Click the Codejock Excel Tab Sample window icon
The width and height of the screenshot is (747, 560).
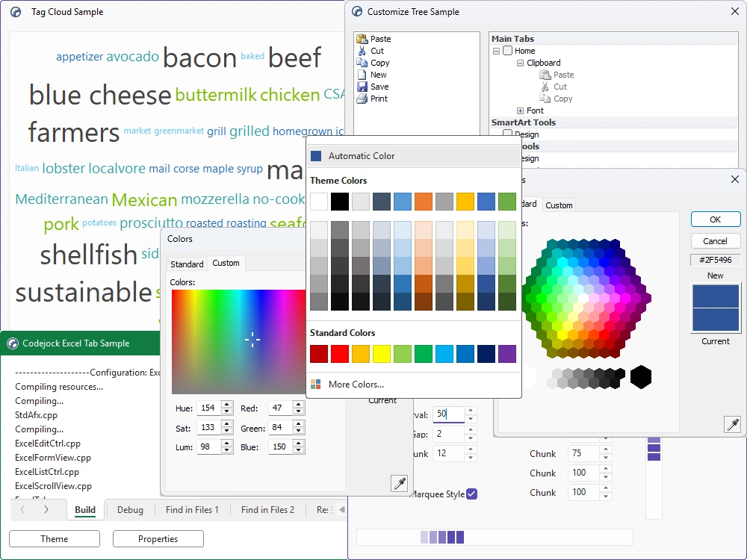(13, 343)
